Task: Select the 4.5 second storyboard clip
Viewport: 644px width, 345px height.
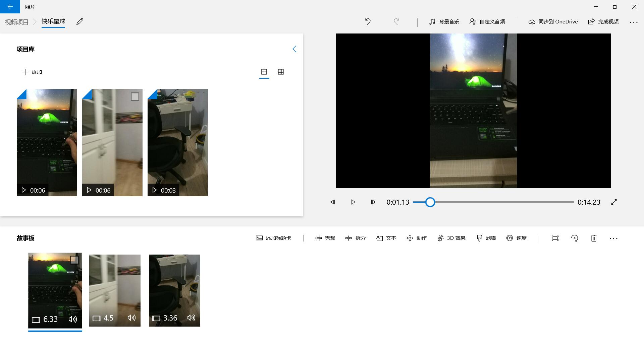Action: coord(115,290)
